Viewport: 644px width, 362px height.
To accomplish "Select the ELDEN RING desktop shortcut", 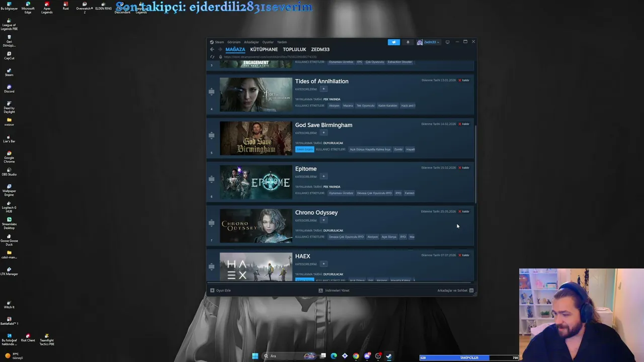I will tap(103, 6).
